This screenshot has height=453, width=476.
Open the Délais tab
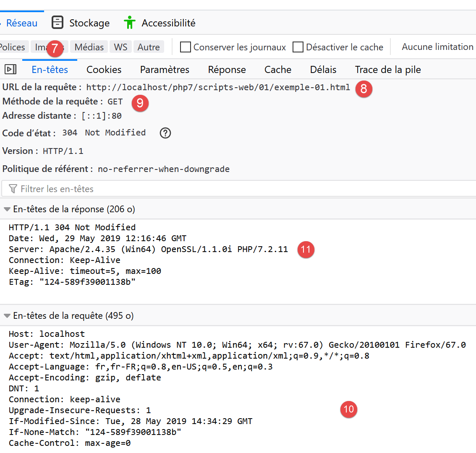[323, 70]
